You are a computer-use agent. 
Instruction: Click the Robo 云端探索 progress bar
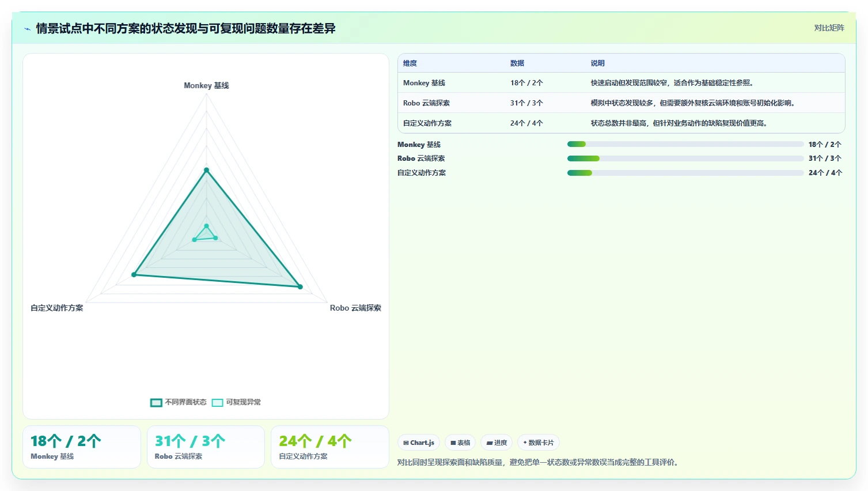coord(685,158)
